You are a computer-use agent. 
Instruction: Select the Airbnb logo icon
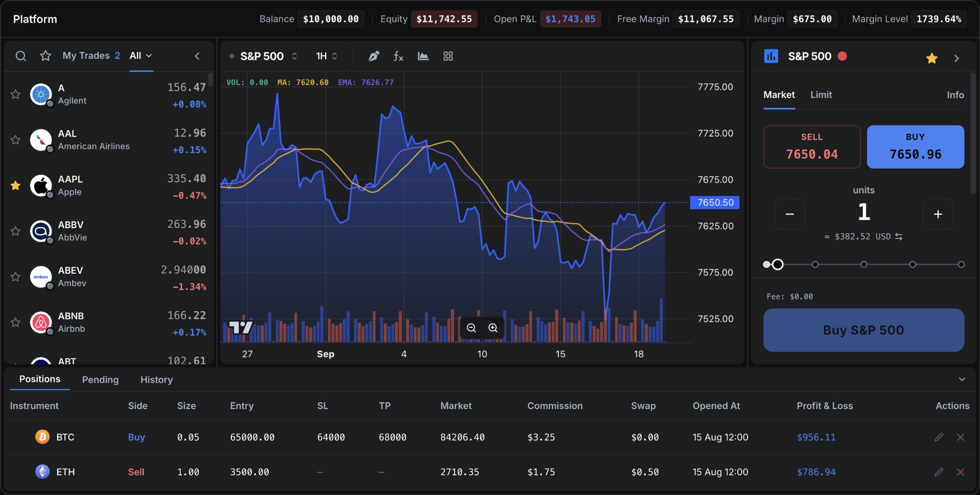(41, 322)
